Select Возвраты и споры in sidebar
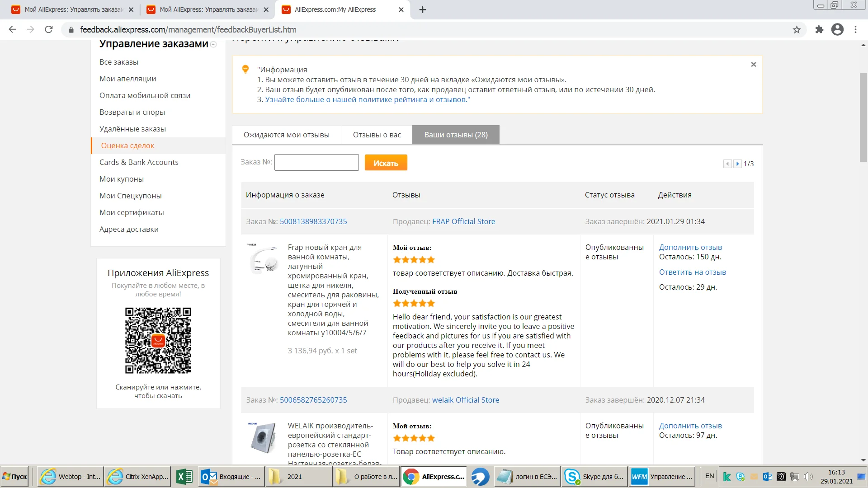 tap(132, 112)
